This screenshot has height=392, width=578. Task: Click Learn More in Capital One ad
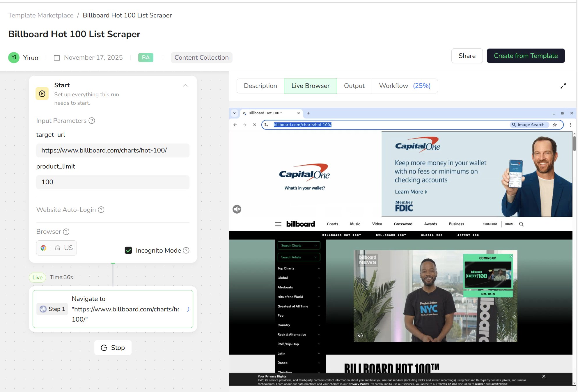click(411, 192)
